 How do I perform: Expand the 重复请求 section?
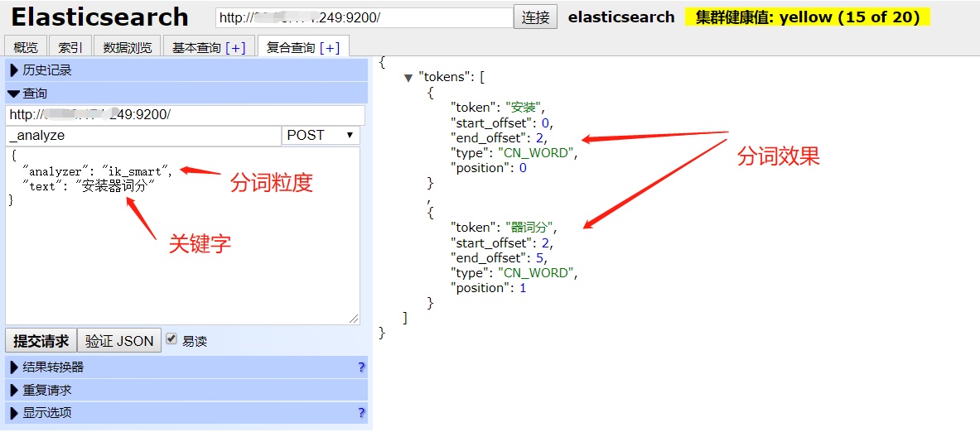(x=186, y=390)
